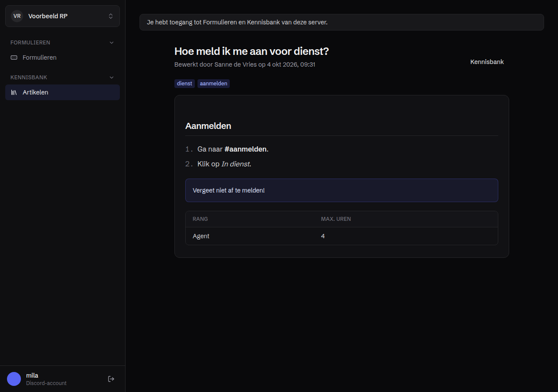
Task: Click the MAX. UREN column header
Action: click(336, 219)
